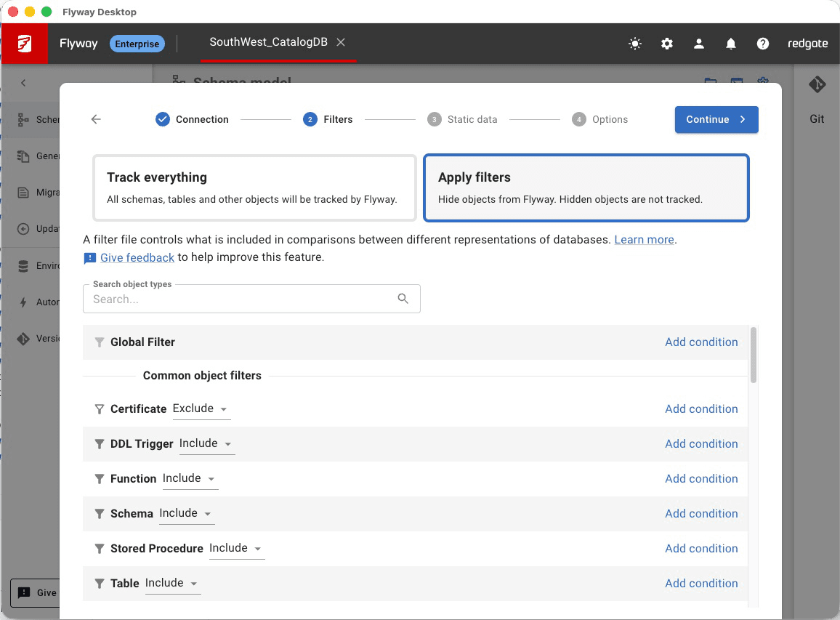Add condition to Global Filter
This screenshot has height=620, width=840.
pos(701,342)
